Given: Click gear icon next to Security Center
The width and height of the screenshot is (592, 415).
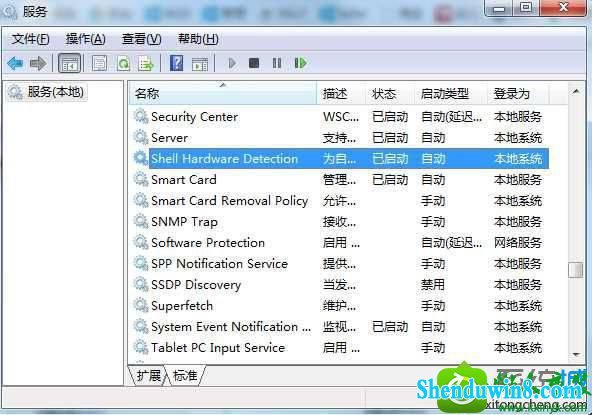Looking at the screenshot, I should [141, 116].
